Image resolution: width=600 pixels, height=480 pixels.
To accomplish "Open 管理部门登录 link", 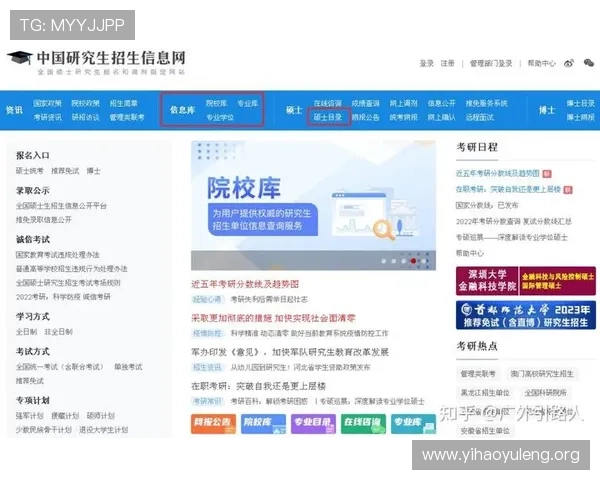I will (x=491, y=64).
